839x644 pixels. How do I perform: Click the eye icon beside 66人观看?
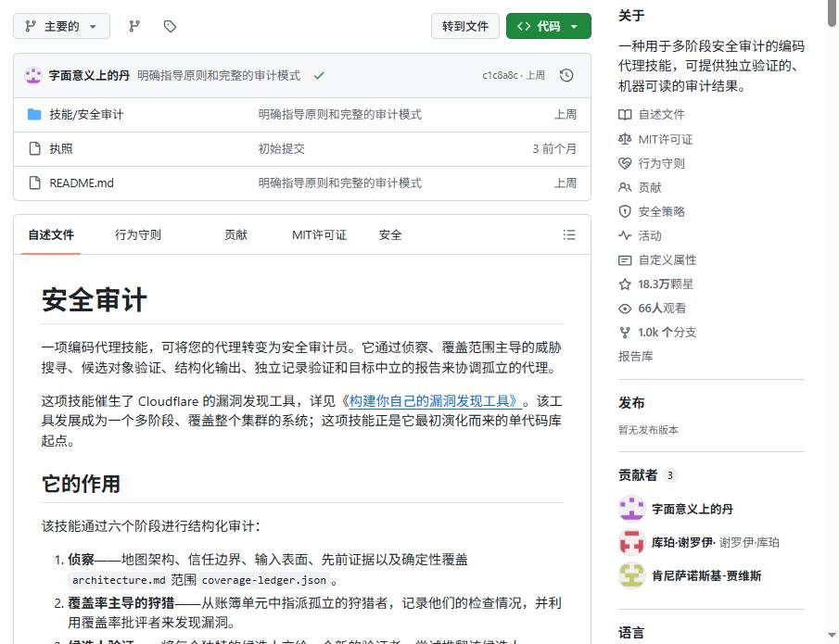pyautogui.click(x=625, y=308)
